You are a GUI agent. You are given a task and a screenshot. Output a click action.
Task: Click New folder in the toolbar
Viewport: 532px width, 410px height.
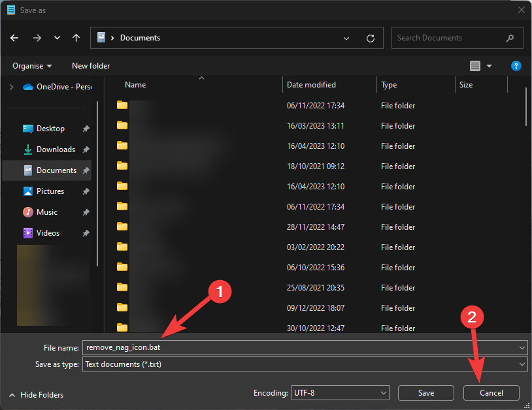(x=91, y=66)
